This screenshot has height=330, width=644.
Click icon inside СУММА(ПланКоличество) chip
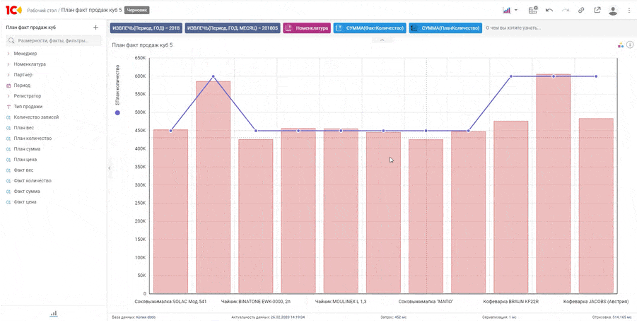point(414,28)
